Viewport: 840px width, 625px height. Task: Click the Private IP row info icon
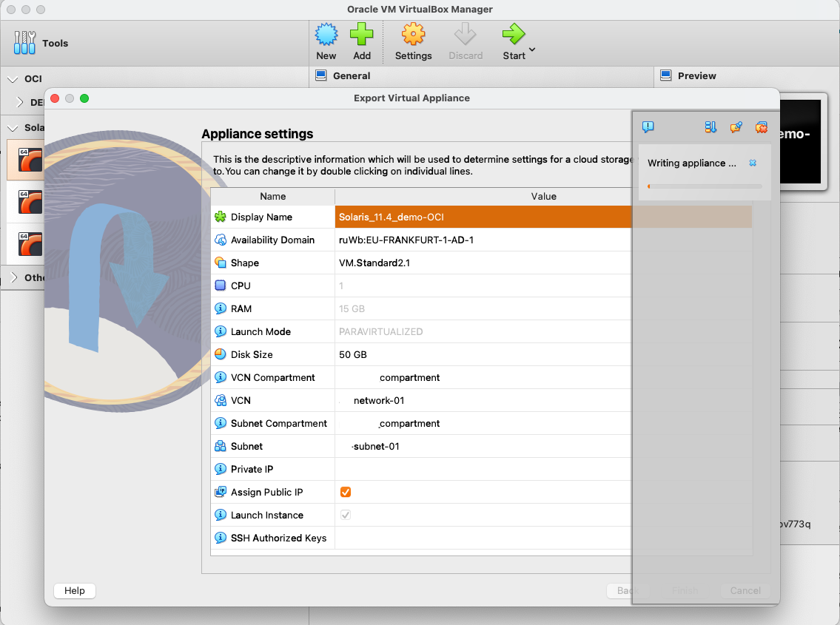click(x=221, y=469)
